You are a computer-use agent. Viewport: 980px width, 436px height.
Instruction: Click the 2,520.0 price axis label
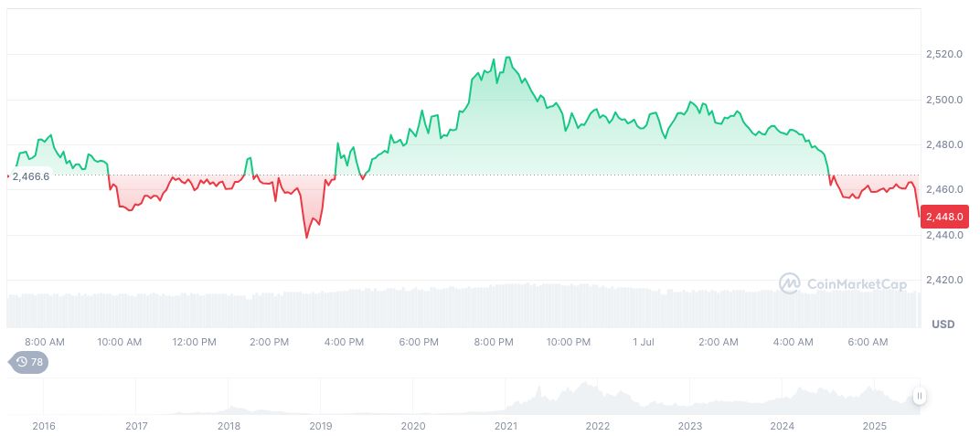pyautogui.click(x=943, y=55)
